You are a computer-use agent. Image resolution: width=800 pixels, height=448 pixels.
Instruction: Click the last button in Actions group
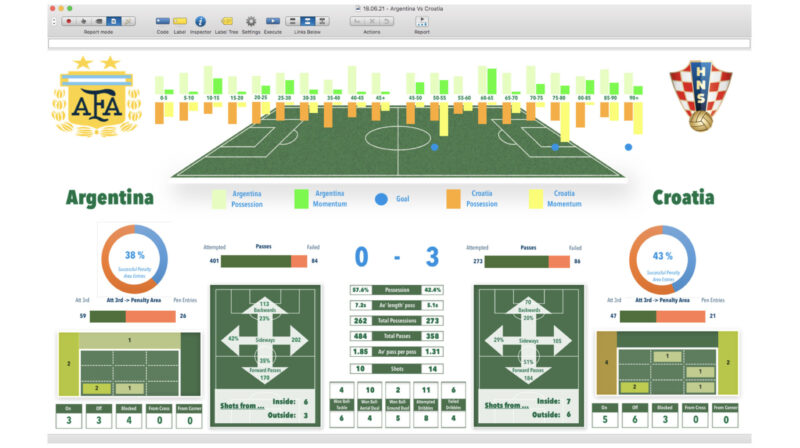tap(387, 21)
